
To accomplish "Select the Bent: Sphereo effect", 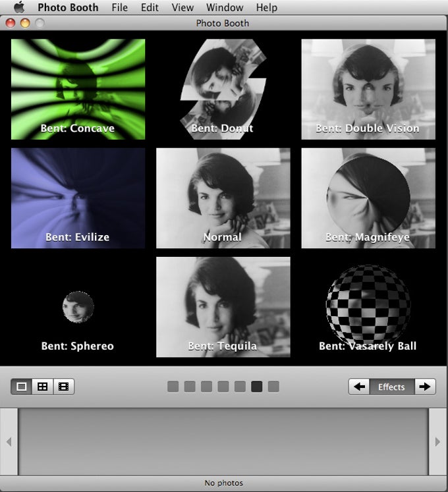I will point(78,307).
